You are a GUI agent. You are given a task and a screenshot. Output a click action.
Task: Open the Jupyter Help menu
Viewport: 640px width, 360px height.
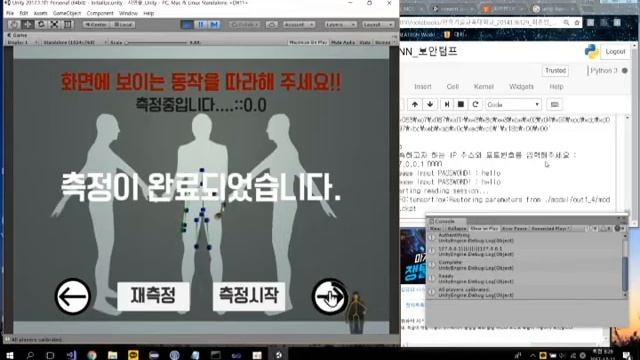556,87
